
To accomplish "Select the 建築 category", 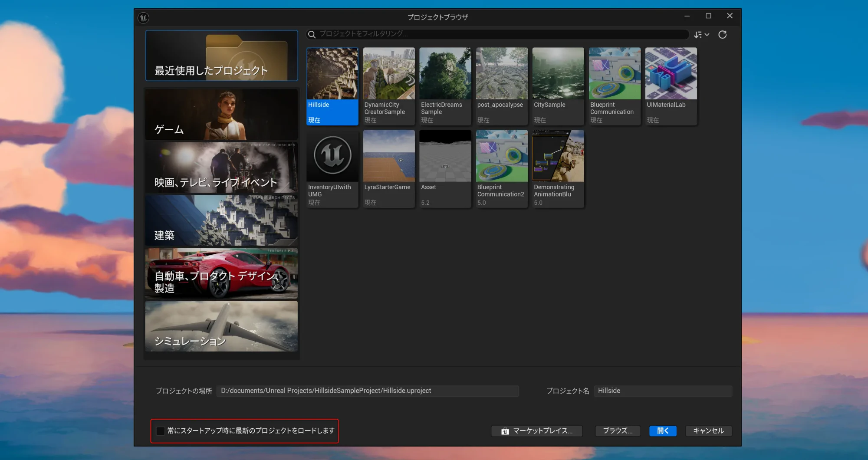I will [221, 220].
